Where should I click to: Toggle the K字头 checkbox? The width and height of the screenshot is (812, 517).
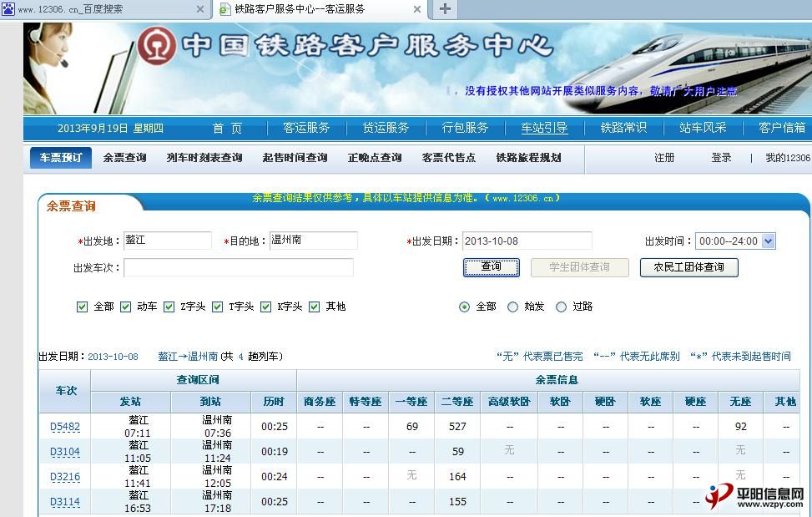(x=265, y=307)
